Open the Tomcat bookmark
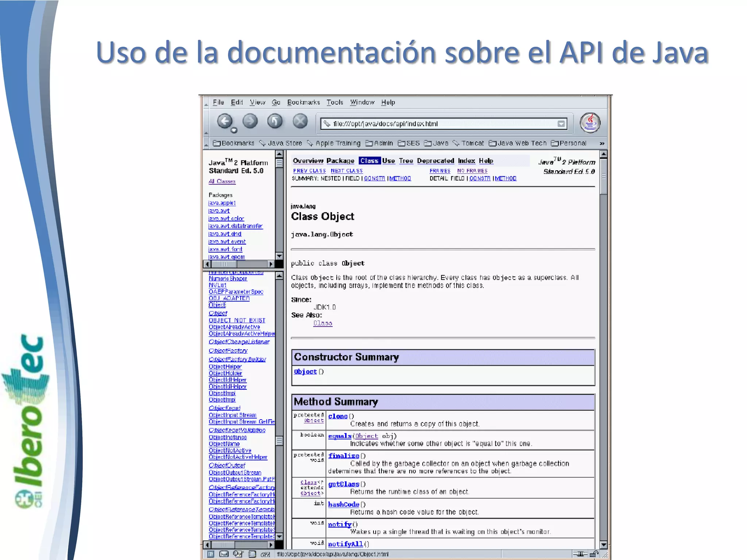This screenshot has height=560, width=747. pyautogui.click(x=468, y=143)
